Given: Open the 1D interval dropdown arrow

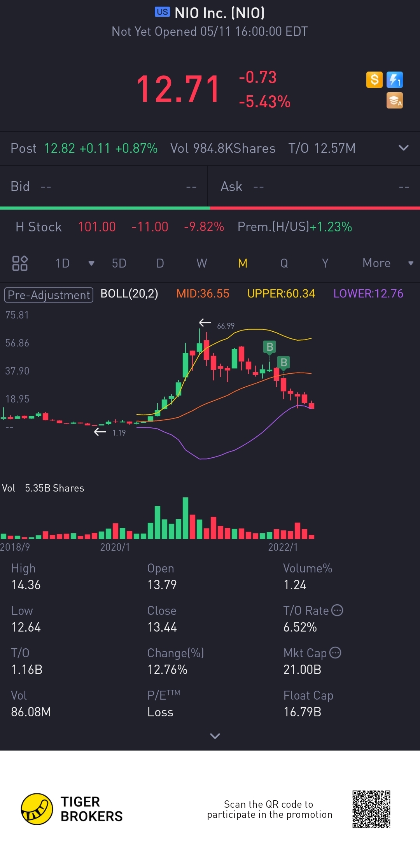Looking at the screenshot, I should [x=91, y=263].
